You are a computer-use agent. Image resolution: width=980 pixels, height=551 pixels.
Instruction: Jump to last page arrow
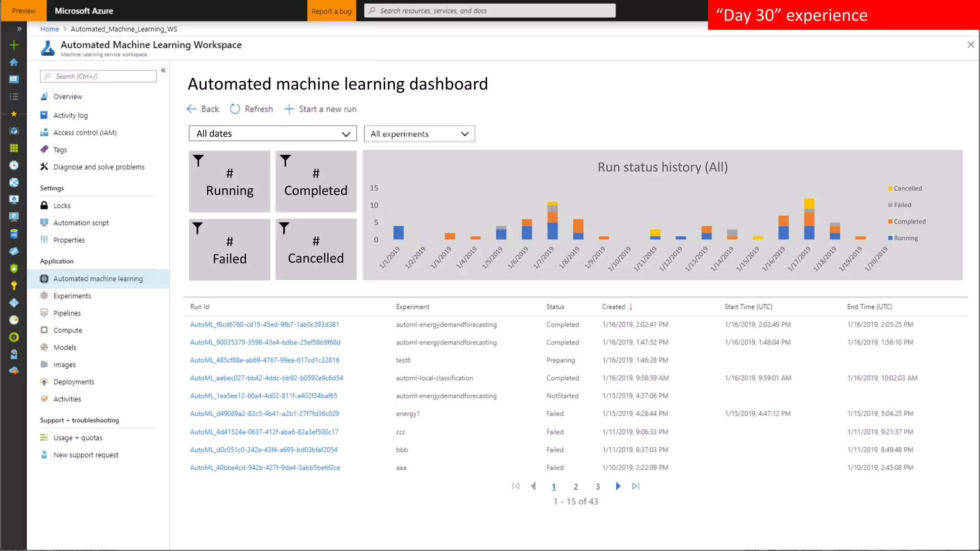pos(635,486)
